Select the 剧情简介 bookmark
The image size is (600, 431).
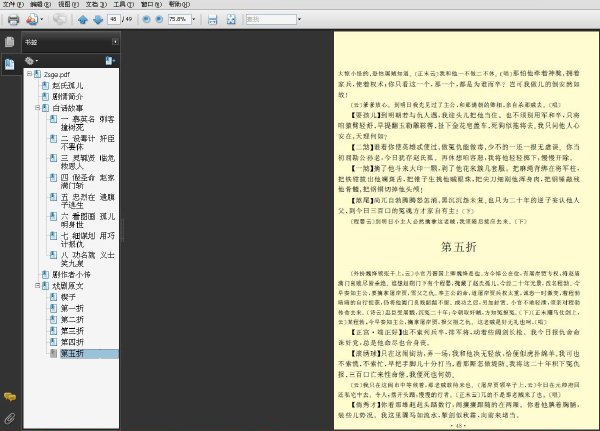click(67, 96)
